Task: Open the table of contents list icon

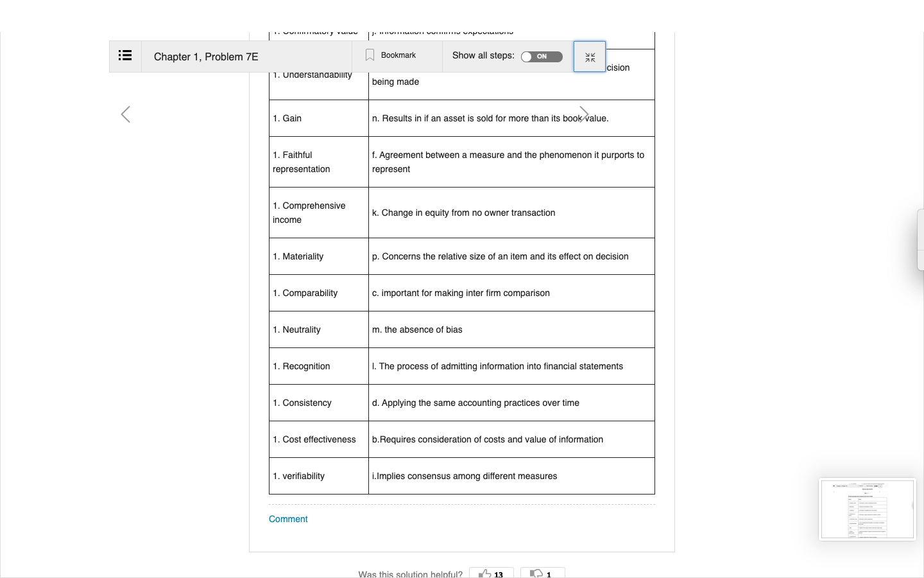Action: 125,56
